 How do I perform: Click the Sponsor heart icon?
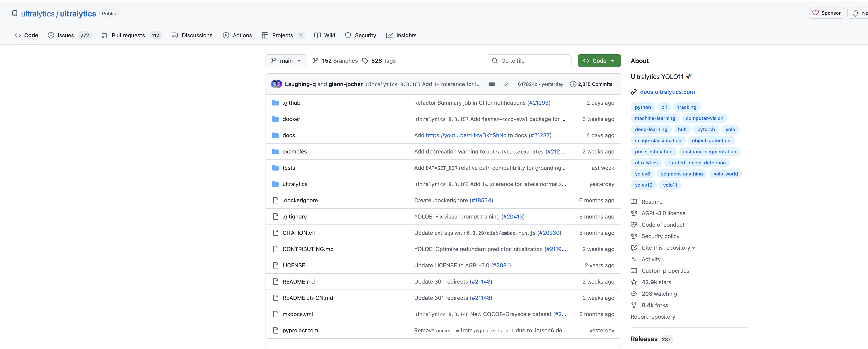pos(815,13)
